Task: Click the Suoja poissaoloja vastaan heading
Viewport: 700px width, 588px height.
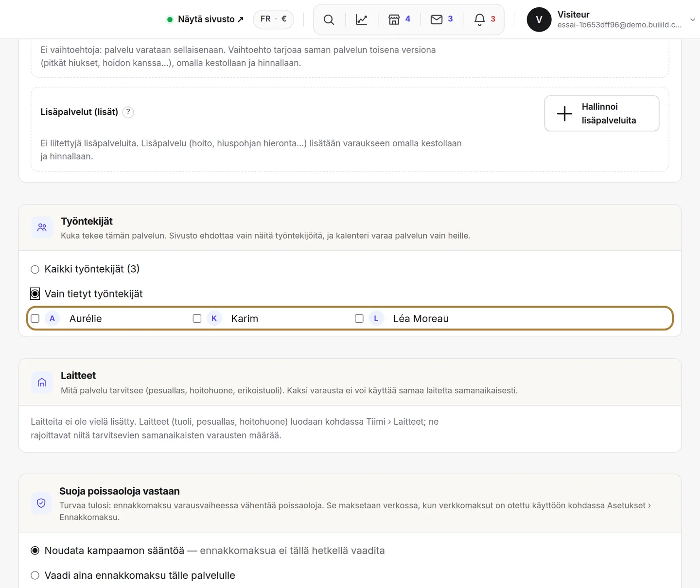Action: point(120,491)
